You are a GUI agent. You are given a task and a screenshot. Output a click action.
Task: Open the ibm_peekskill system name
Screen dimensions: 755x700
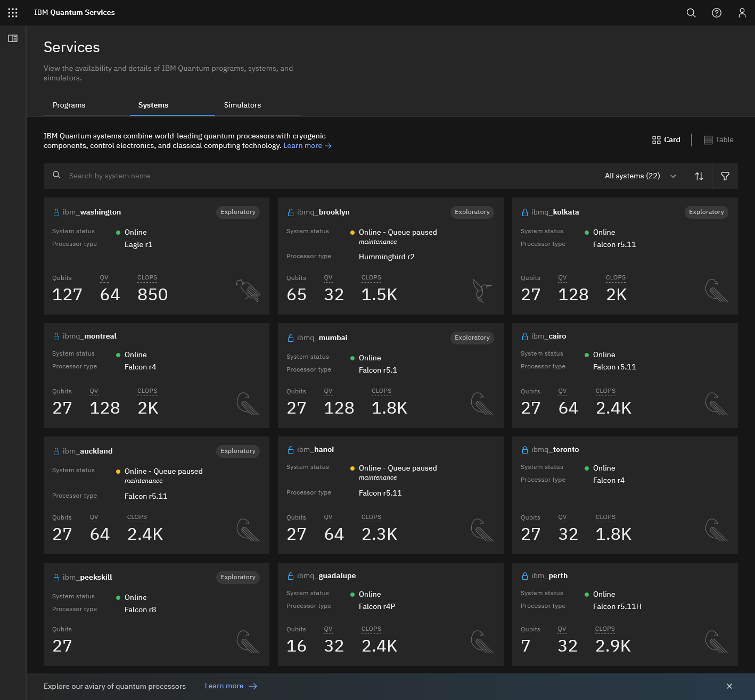point(87,578)
